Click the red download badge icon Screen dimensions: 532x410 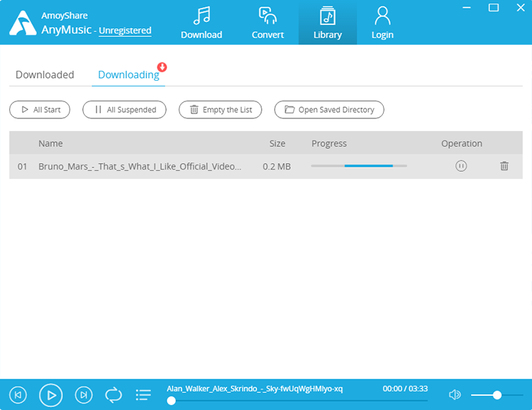[162, 67]
